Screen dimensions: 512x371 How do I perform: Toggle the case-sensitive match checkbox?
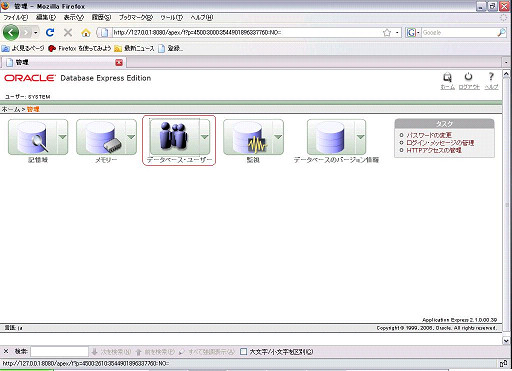pyautogui.click(x=244, y=352)
